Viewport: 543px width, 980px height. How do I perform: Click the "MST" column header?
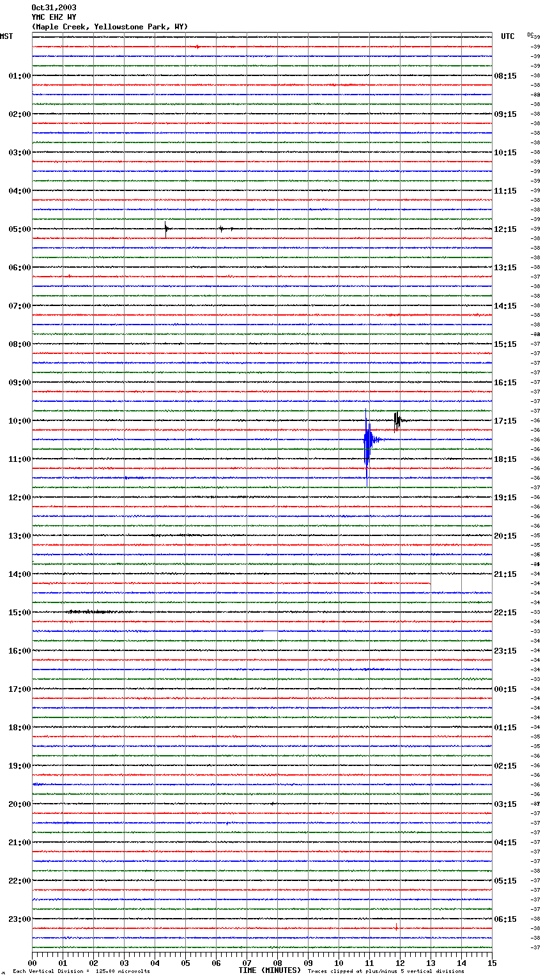(x=6, y=36)
